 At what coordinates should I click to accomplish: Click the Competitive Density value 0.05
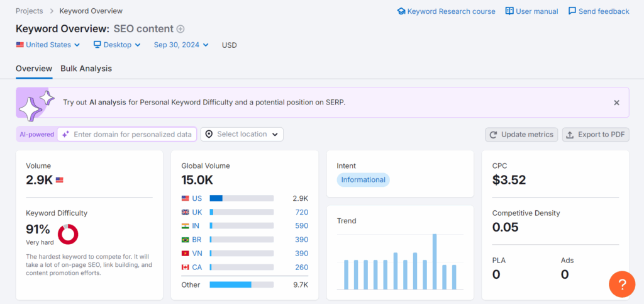(505, 227)
